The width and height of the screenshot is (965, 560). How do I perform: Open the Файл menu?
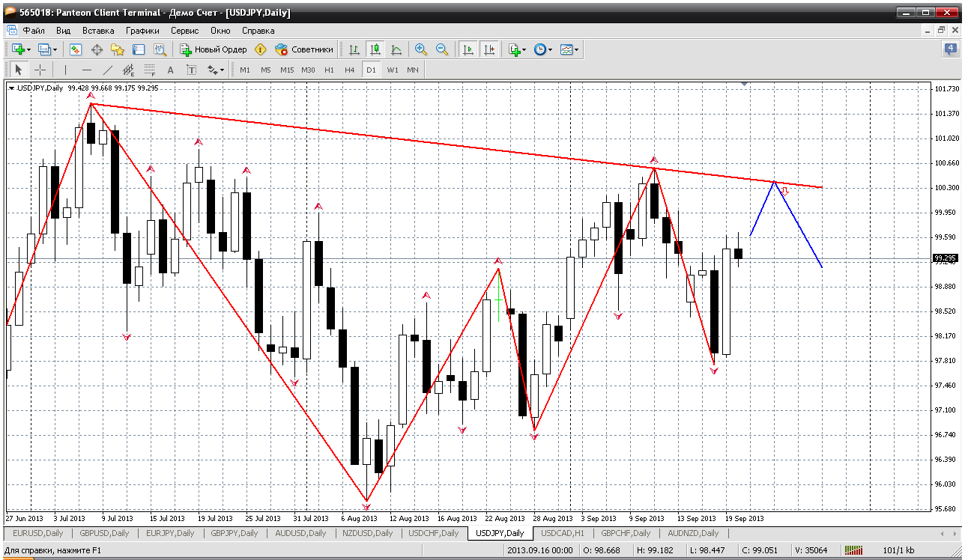pos(34,31)
